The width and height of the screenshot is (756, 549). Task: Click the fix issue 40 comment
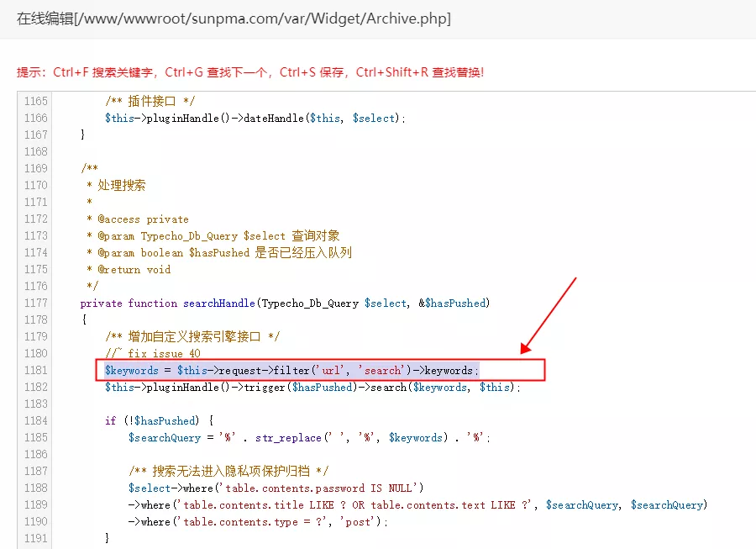153,353
